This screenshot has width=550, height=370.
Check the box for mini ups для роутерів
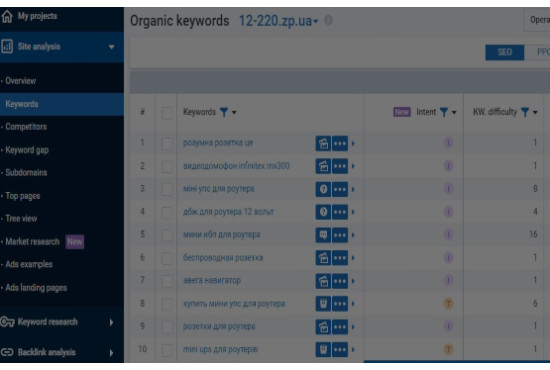(167, 350)
